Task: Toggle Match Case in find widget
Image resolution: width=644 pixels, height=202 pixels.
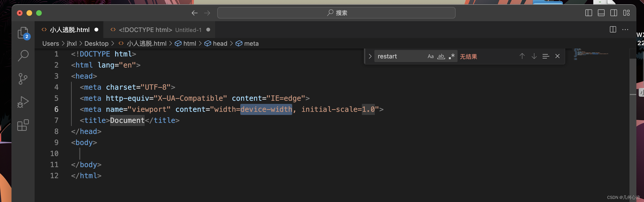Action: [431, 56]
